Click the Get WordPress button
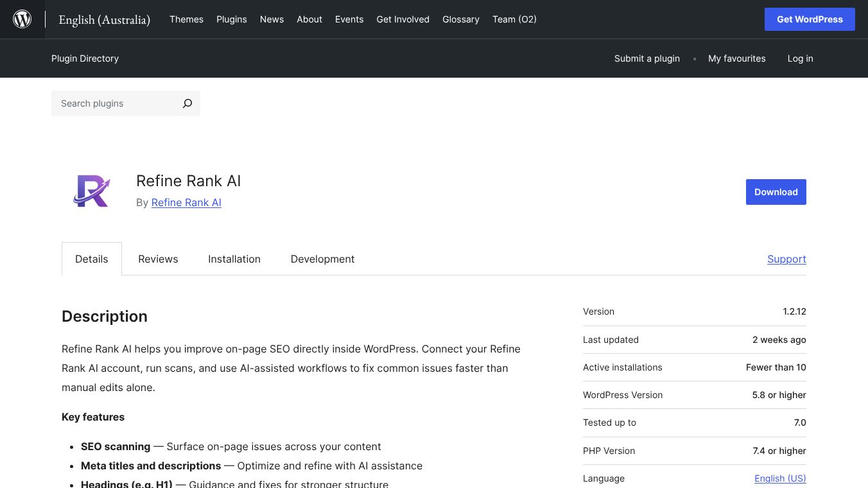 (810, 19)
